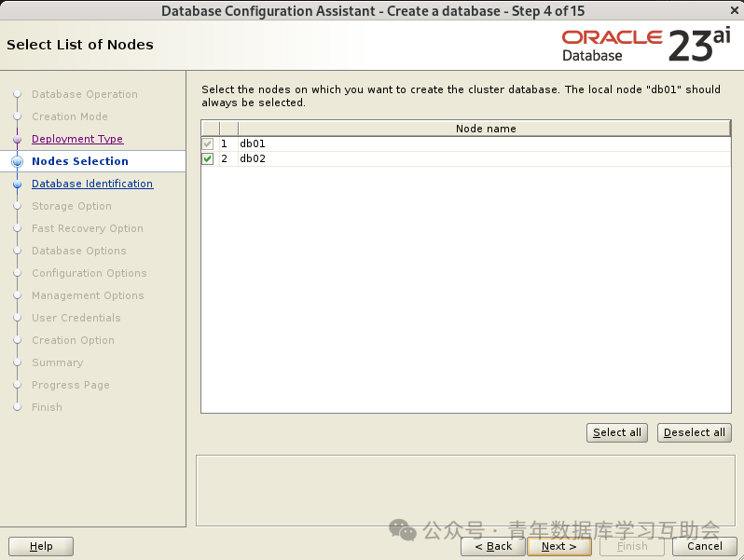Viewport: 744px width, 560px height.
Task: Open the Help button
Action: click(x=41, y=546)
